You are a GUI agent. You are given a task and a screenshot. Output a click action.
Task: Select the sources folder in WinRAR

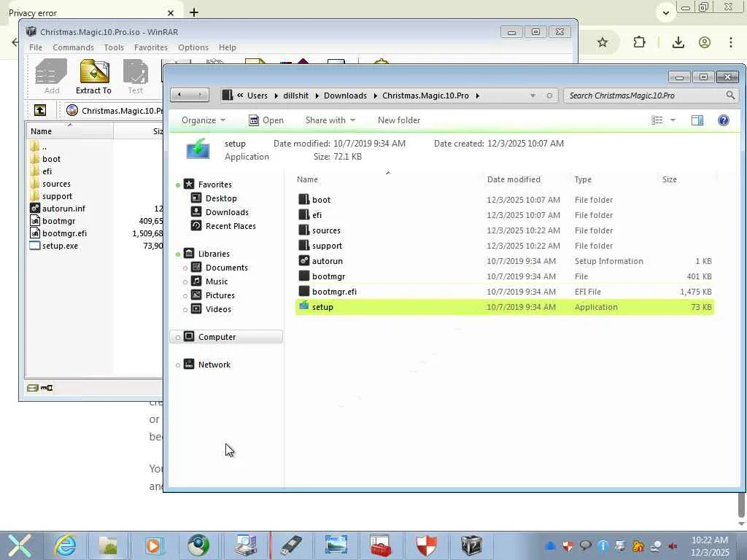point(56,184)
